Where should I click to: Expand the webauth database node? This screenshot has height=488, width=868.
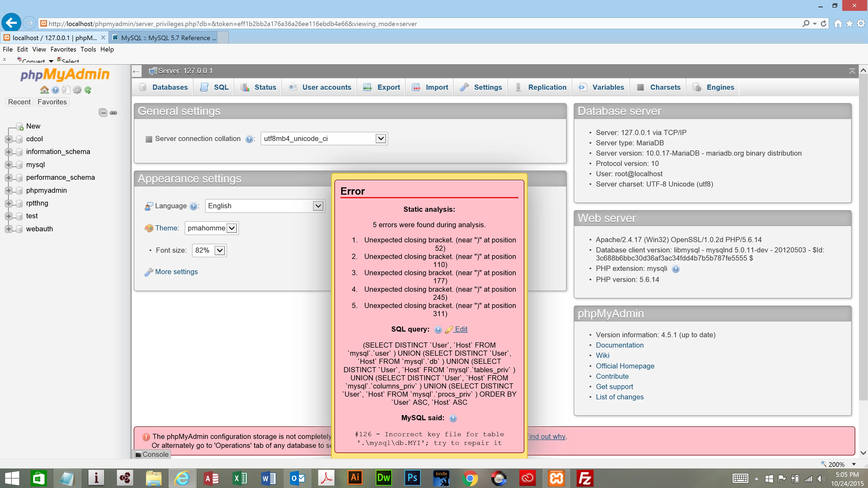[x=9, y=229]
